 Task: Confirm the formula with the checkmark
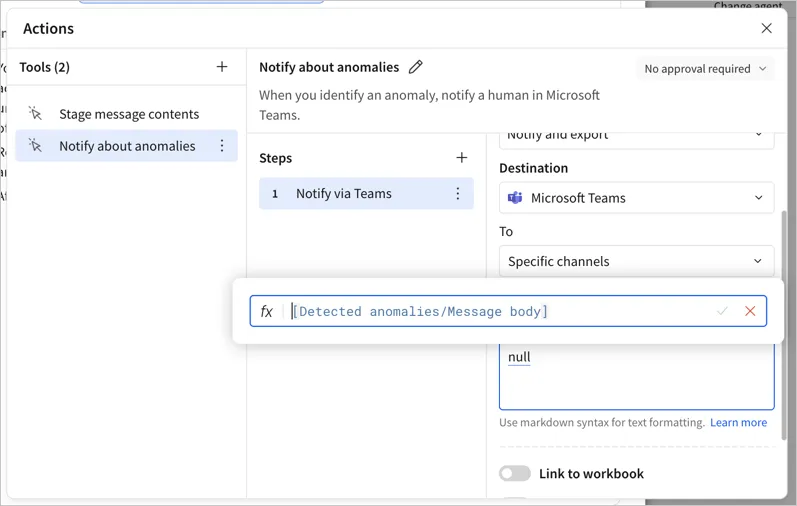(722, 311)
